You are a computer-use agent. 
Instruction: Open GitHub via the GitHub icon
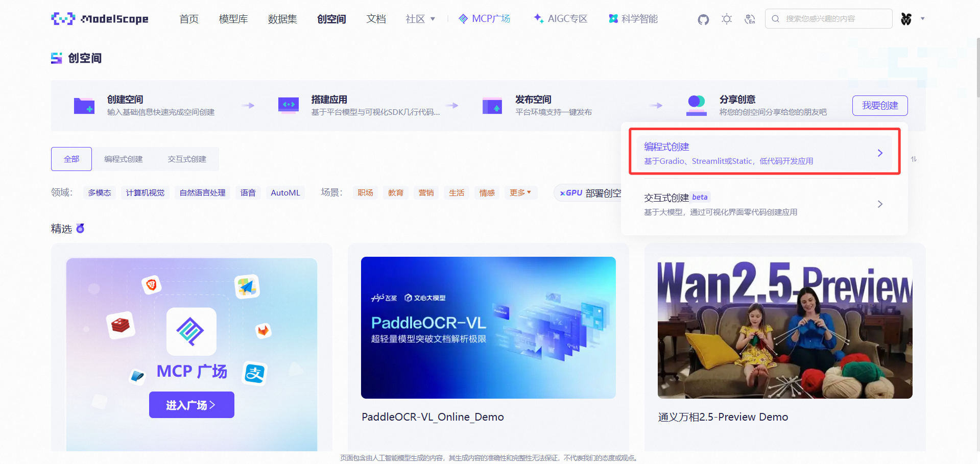coord(703,19)
